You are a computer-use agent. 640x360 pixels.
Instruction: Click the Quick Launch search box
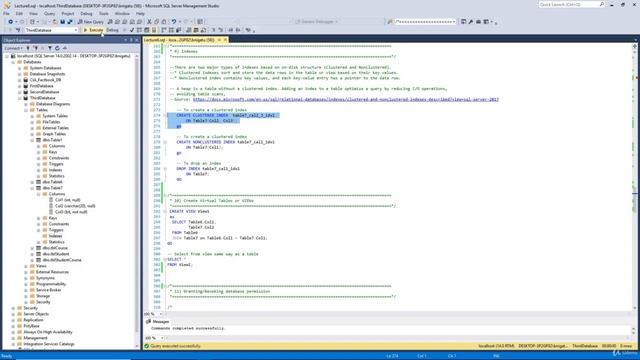point(571,4)
